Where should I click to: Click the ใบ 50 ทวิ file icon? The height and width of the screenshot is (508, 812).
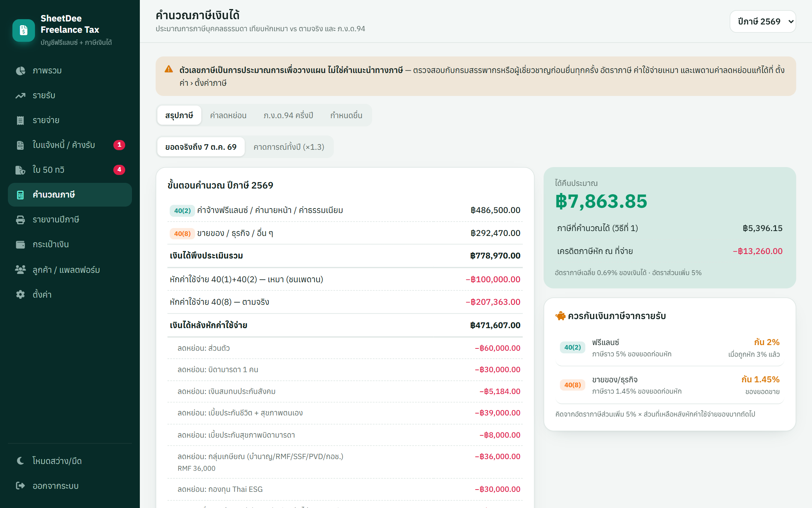click(x=20, y=170)
